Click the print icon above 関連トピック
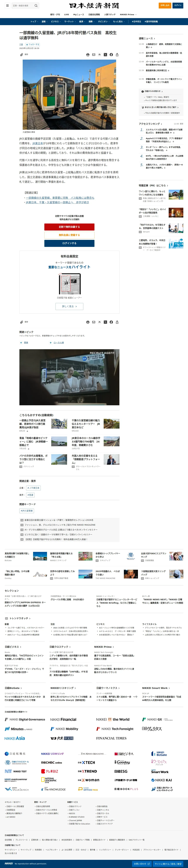This screenshot has width=188, height=868. [x=88, y=322]
